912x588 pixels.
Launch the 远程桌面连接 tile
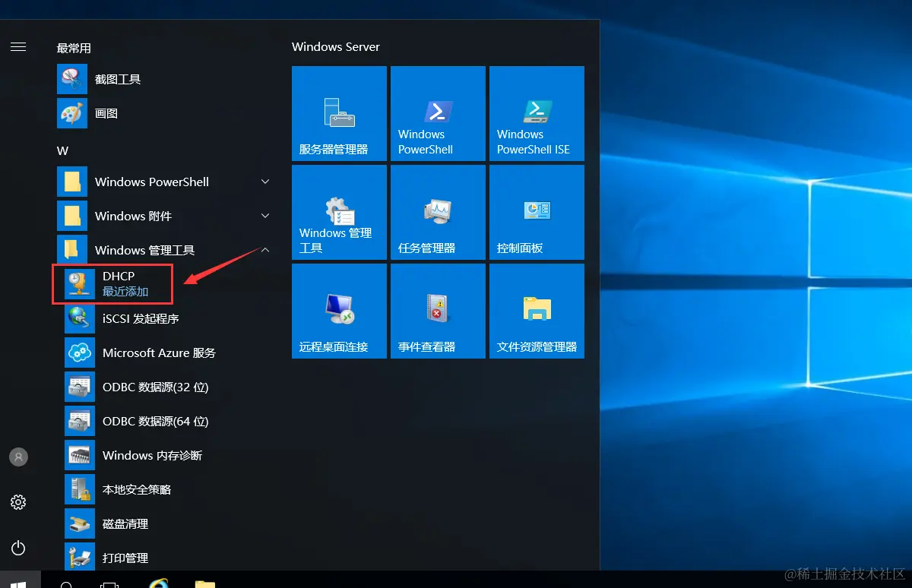[x=339, y=311]
